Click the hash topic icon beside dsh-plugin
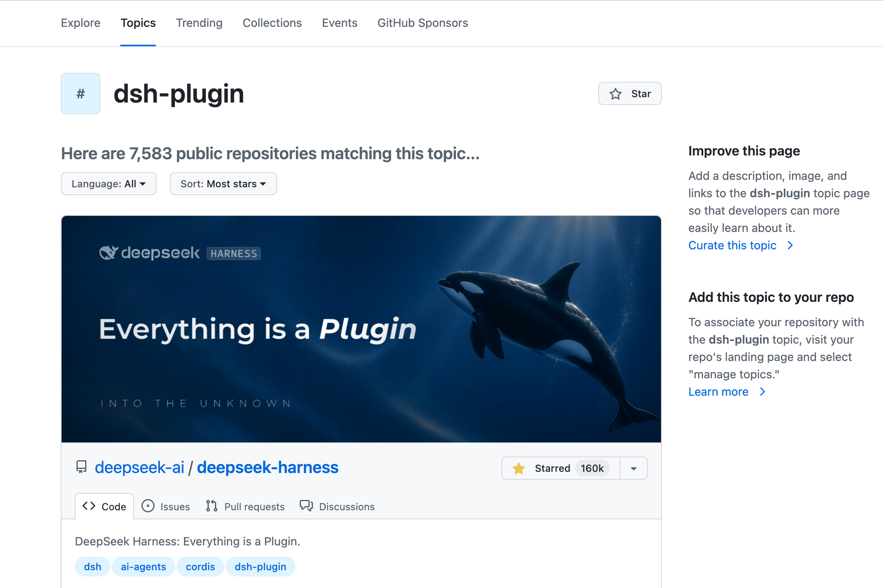883x588 pixels. [x=81, y=93]
